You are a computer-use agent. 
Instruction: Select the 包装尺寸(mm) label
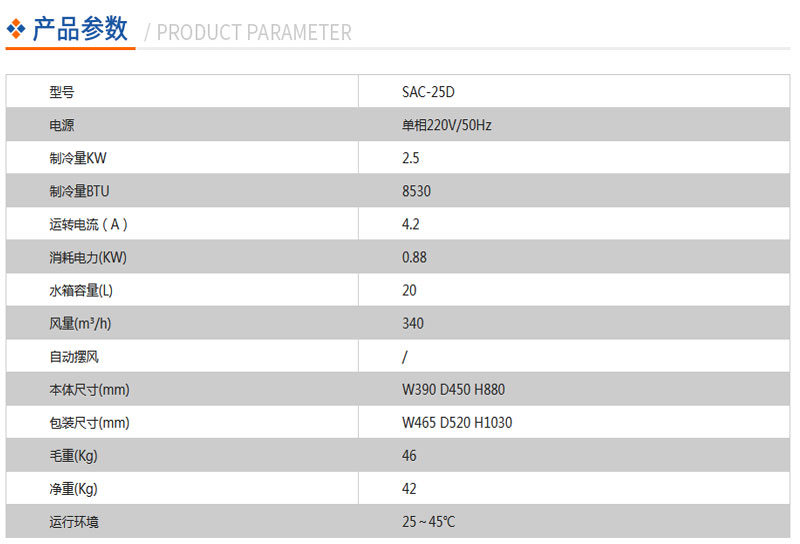tap(89, 423)
